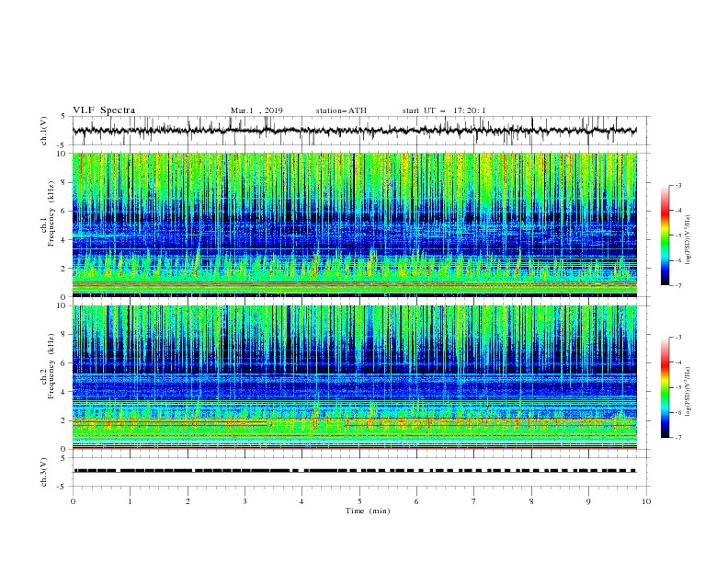728x563 pixels.
Task: Click the "10" tick on the time axis
Action: [646, 501]
